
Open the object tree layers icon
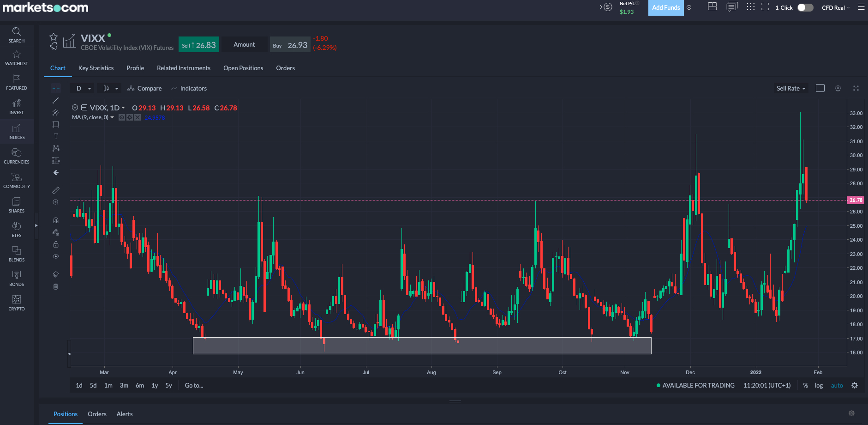coord(56,274)
